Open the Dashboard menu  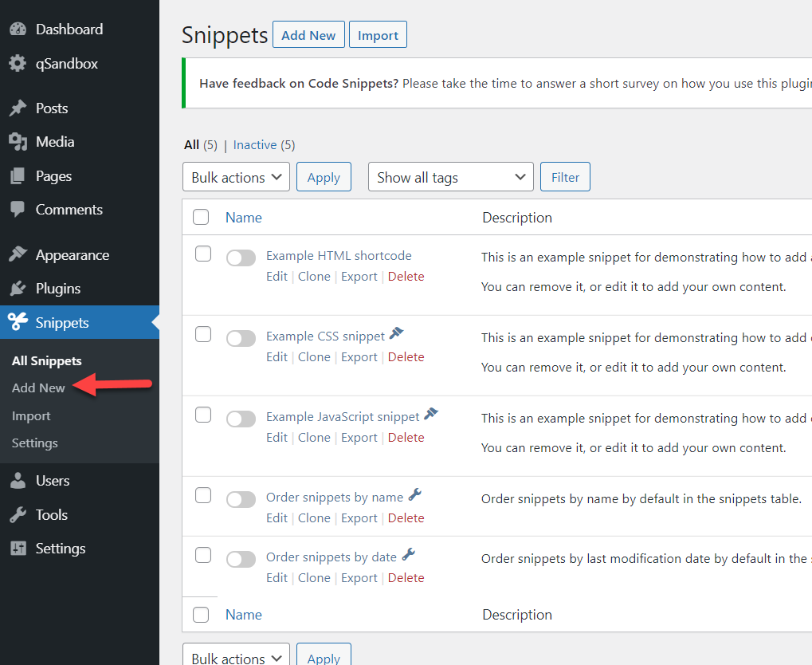tap(69, 29)
